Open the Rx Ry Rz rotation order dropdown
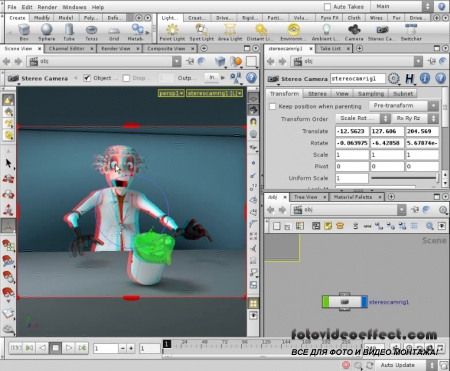This screenshot has height=371, width=450. coord(415,118)
